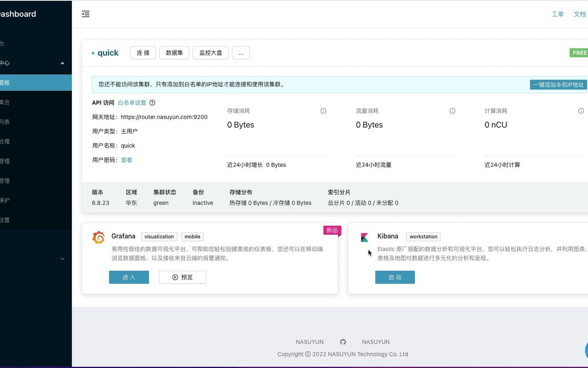The image size is (588, 368).
Task: Click the version value 6.8.23
Action: pos(100,203)
